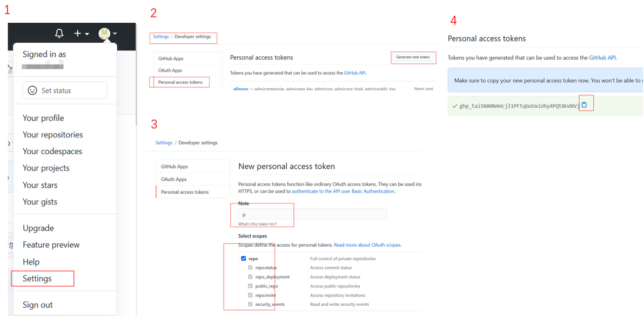
Task: Open Your repositories from the menu
Action: coord(52,135)
